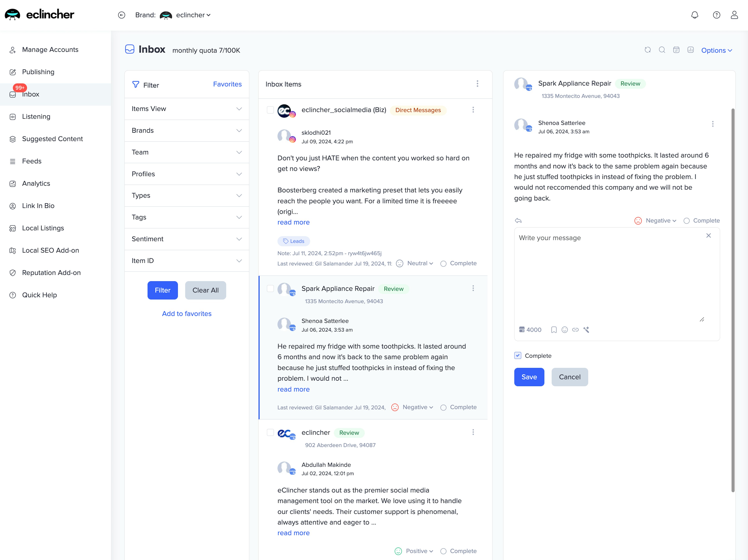Toggle Complete radio beside Negative in detail panel
The width and height of the screenshot is (748, 560).
(686, 221)
